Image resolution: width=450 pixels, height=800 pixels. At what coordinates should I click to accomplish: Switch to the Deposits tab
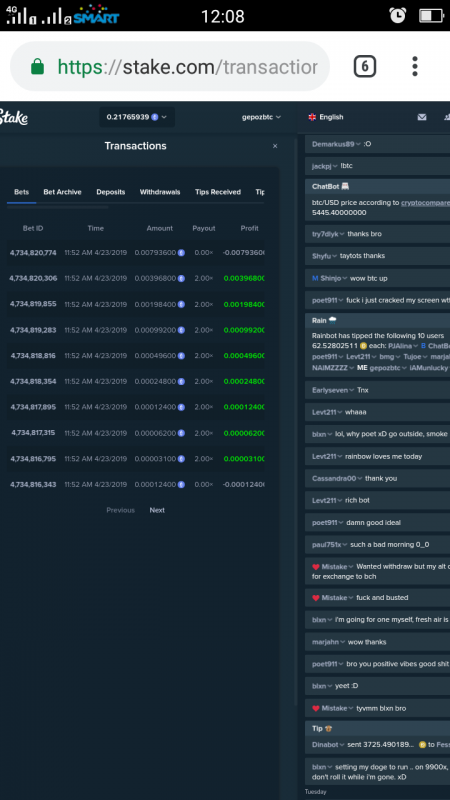tap(111, 192)
